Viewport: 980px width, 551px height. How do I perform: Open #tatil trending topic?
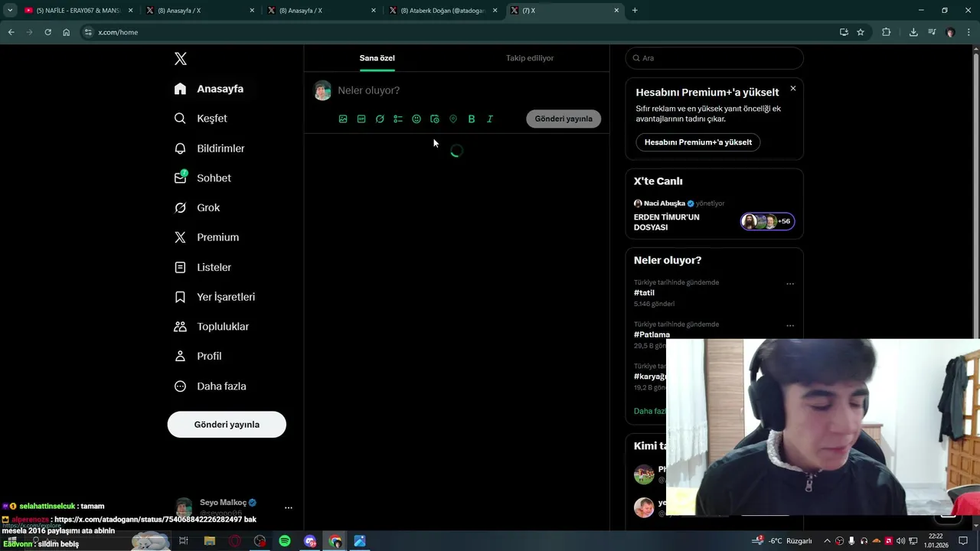tap(644, 293)
